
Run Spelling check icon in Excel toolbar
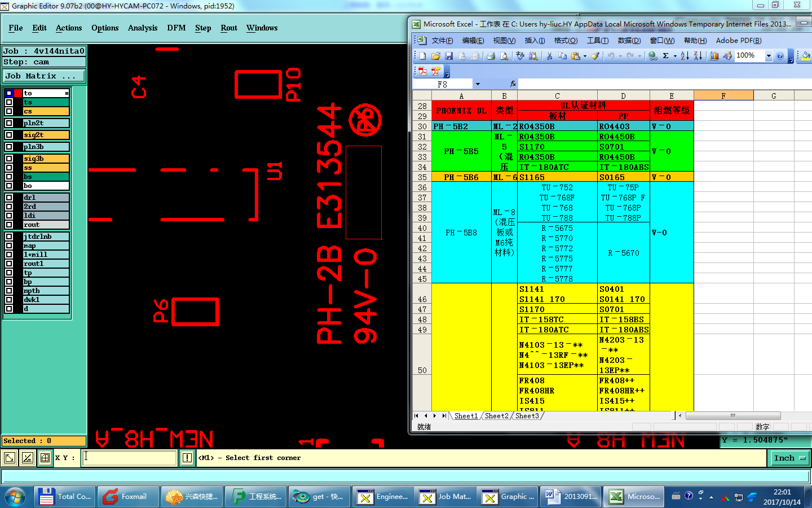click(520, 56)
